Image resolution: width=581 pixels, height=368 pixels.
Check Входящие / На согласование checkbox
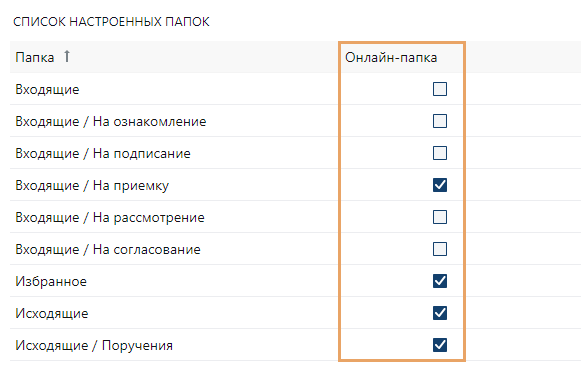coord(440,249)
